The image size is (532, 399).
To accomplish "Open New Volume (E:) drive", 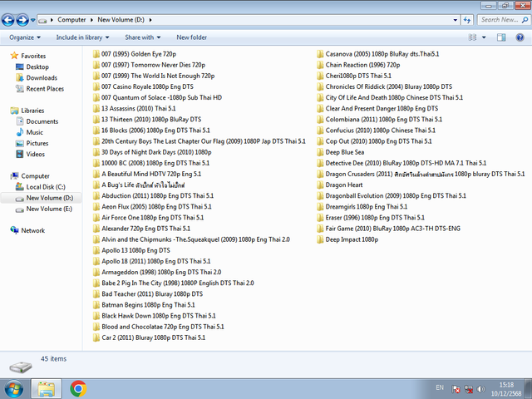I will point(49,209).
